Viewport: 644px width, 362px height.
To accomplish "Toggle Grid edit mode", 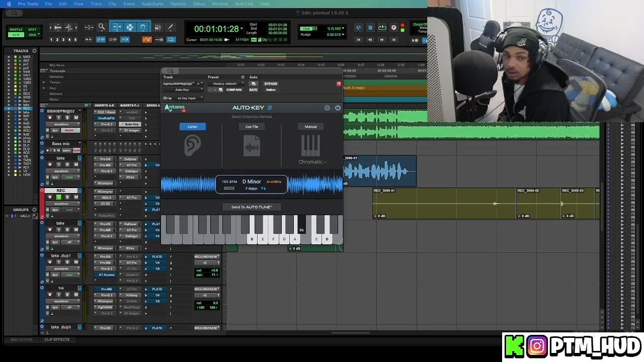I will point(32,35).
